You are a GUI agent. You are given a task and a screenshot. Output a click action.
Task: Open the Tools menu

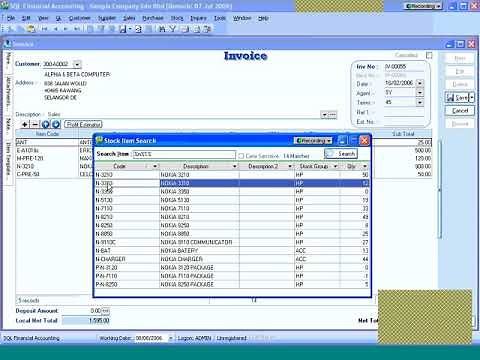tap(220, 18)
